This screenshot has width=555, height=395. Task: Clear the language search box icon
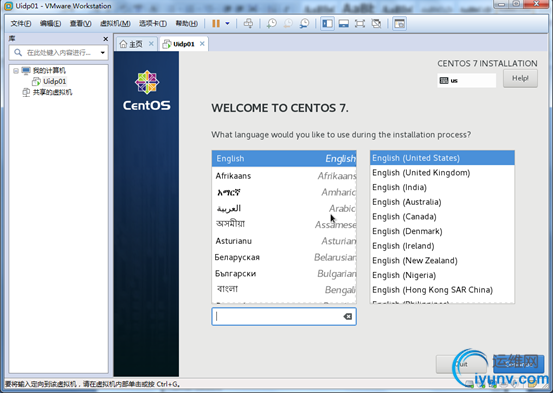pos(348,316)
